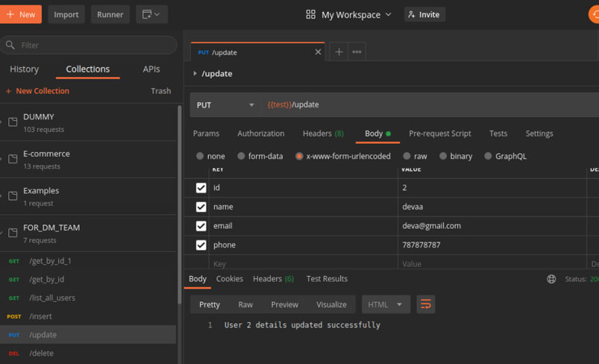Switch response view to Raw
Image resolution: width=599 pixels, height=364 pixels.
pyautogui.click(x=245, y=304)
